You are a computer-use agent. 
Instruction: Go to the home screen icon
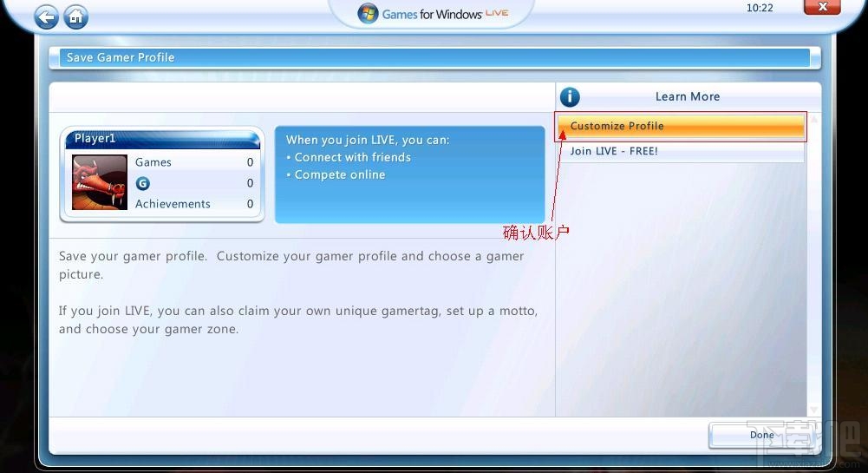click(75, 17)
